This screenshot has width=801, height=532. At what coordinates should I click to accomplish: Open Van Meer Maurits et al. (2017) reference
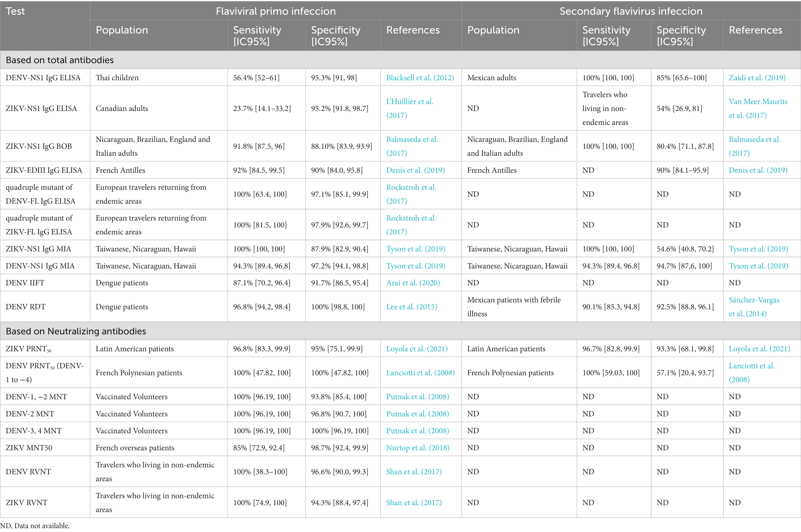(x=758, y=108)
